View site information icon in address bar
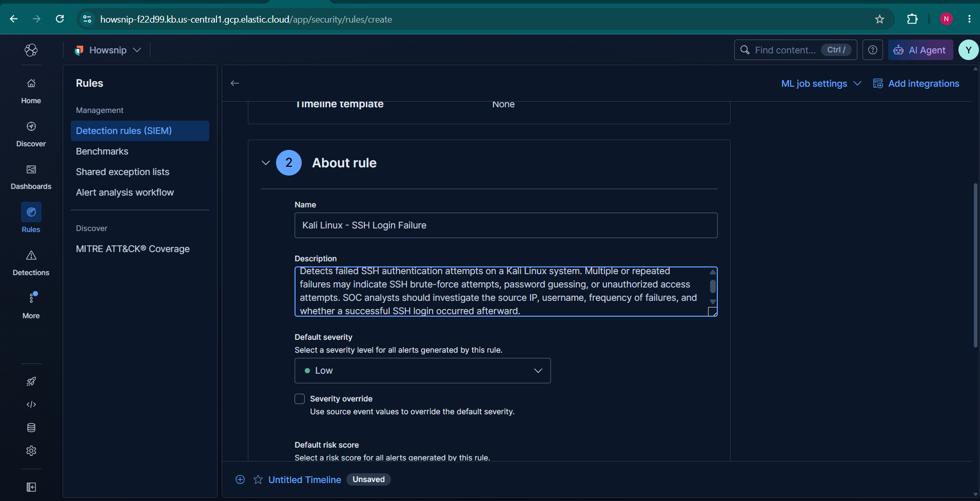The image size is (980, 501). tap(87, 19)
